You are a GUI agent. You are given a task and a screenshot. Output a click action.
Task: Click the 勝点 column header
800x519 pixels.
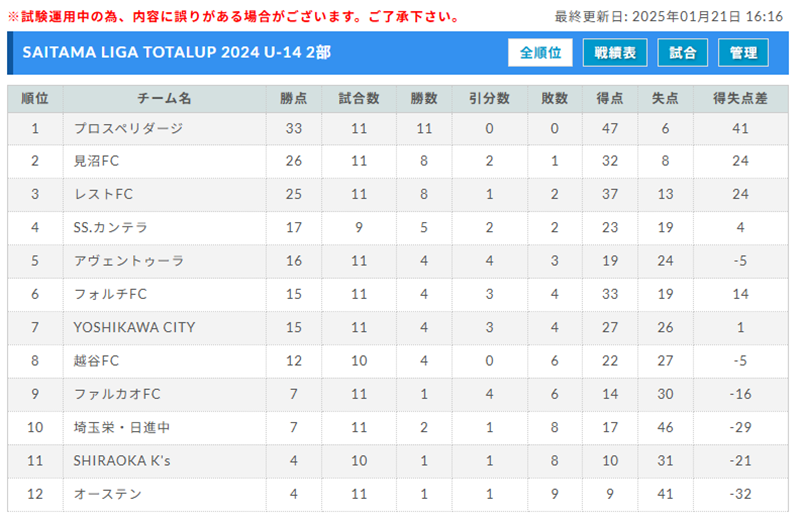pyautogui.click(x=294, y=98)
